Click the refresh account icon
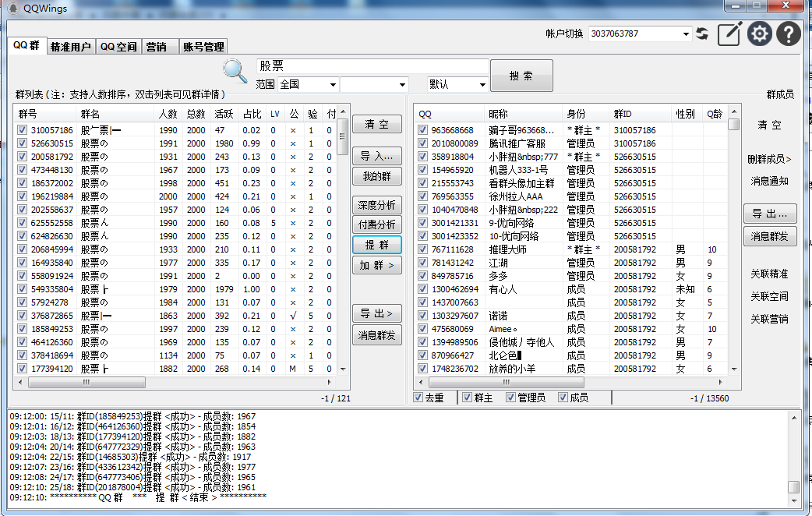 [702, 34]
